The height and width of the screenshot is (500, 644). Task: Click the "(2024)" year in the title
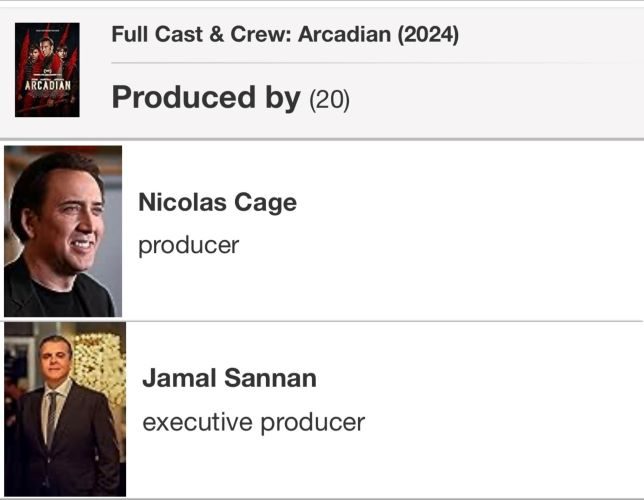coord(428,35)
